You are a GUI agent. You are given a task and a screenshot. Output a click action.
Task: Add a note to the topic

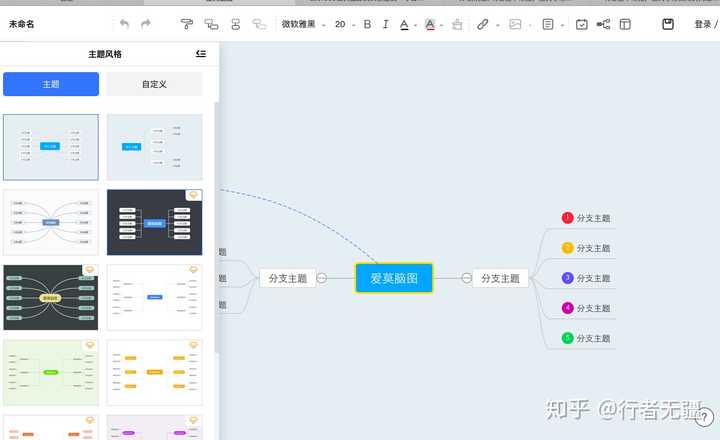[x=548, y=24]
